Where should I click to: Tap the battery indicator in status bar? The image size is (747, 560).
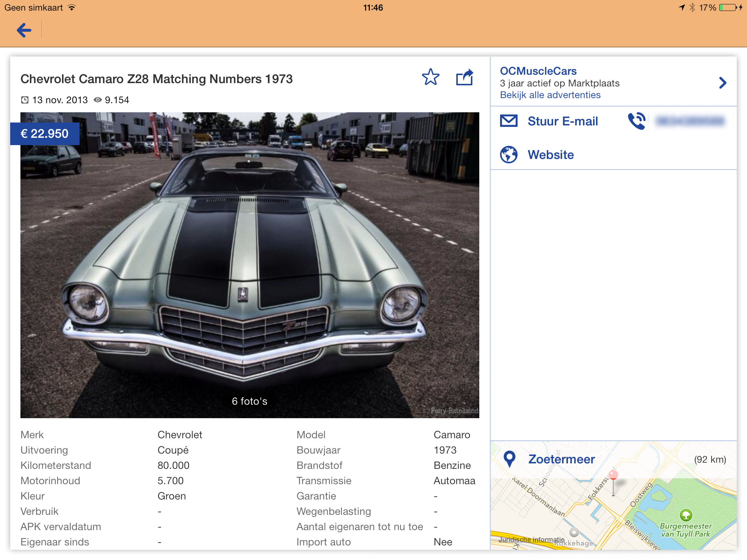tap(728, 8)
